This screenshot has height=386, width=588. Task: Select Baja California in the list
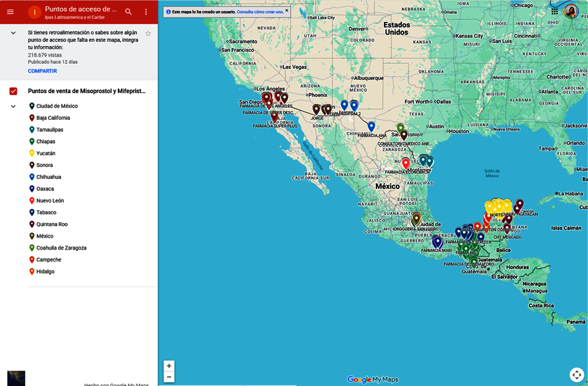tap(53, 118)
